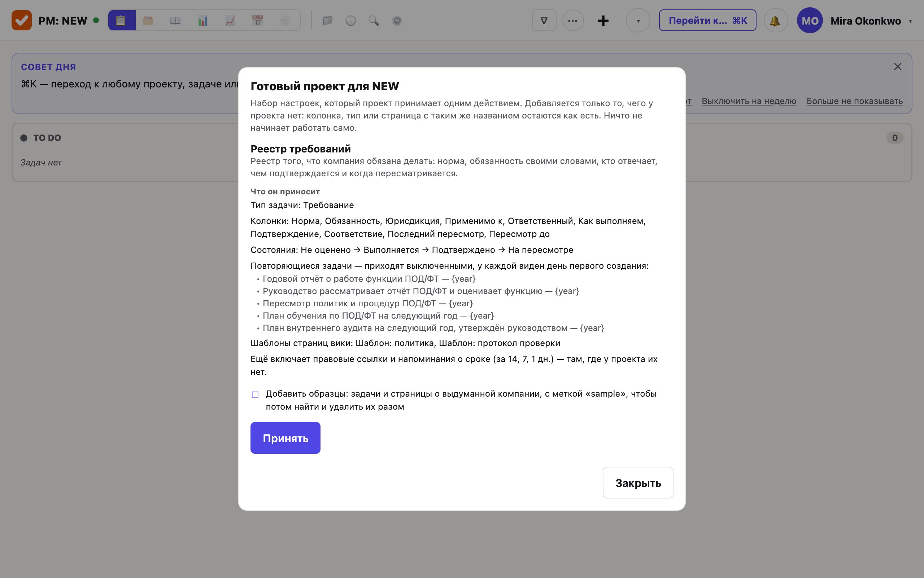Click the Реестр требований heading
924x578 pixels.
click(301, 149)
